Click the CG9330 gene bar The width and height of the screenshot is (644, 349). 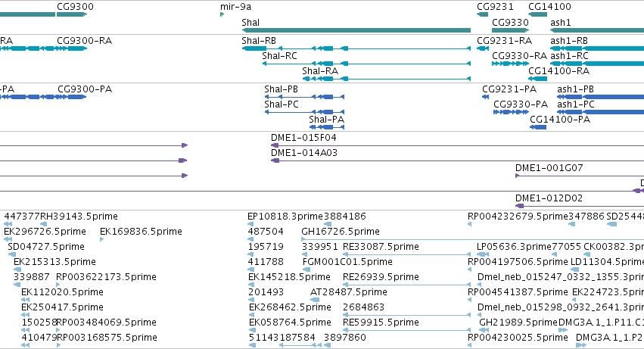coord(511,30)
